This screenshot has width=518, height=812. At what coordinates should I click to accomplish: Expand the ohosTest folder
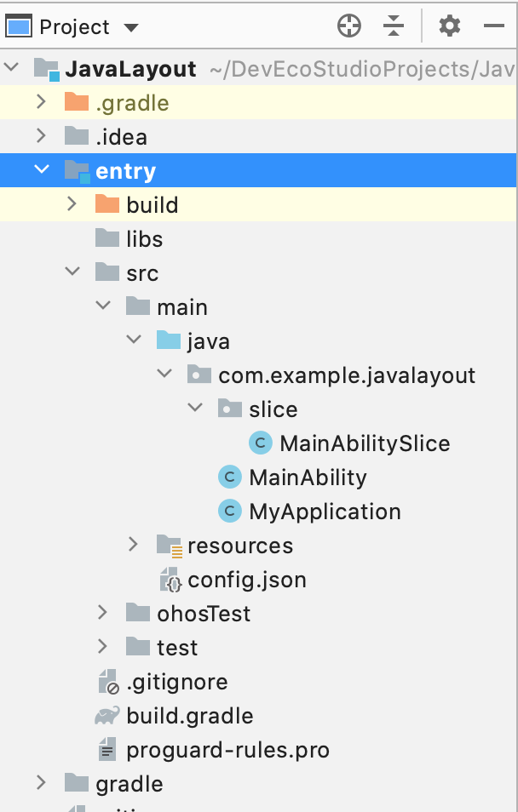(x=102, y=614)
